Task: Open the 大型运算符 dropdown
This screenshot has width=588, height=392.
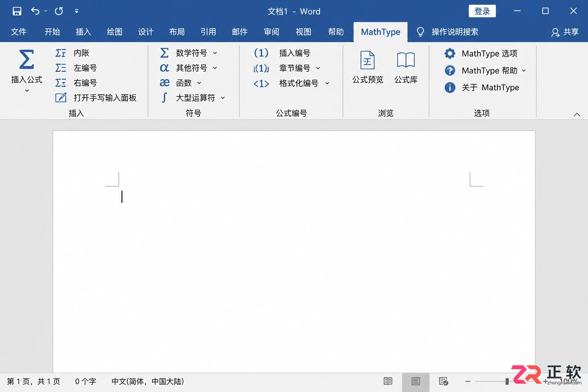Action: coord(223,98)
